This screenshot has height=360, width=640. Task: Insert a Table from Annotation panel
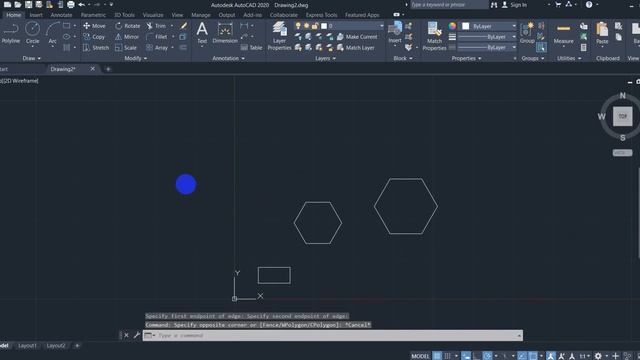coord(251,48)
